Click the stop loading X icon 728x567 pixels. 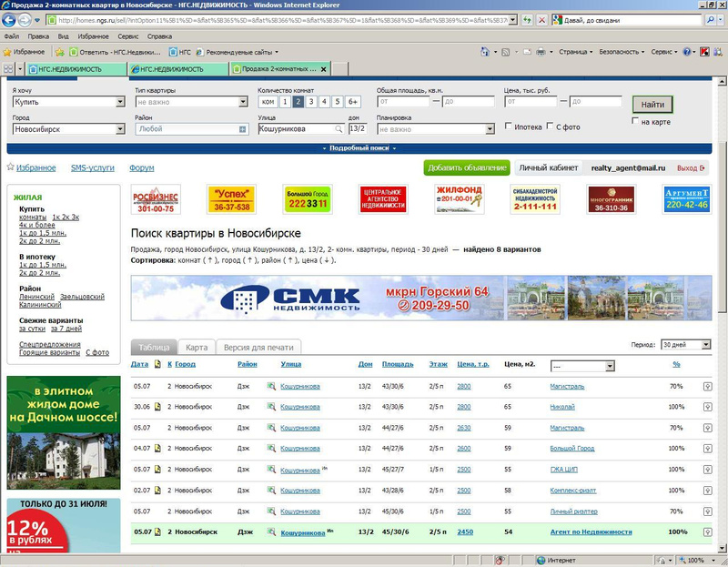point(543,19)
